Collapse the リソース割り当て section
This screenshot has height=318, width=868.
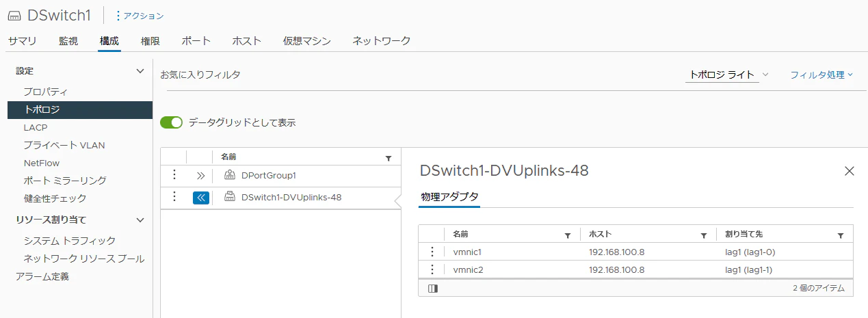pos(140,220)
